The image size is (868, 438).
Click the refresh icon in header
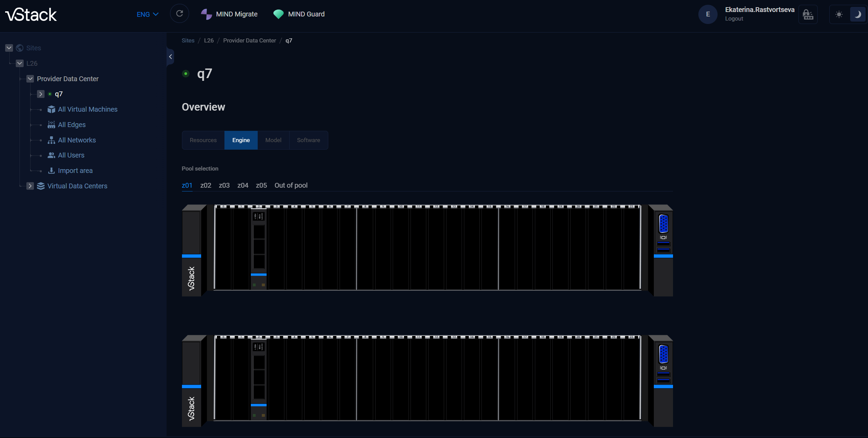[x=179, y=14]
